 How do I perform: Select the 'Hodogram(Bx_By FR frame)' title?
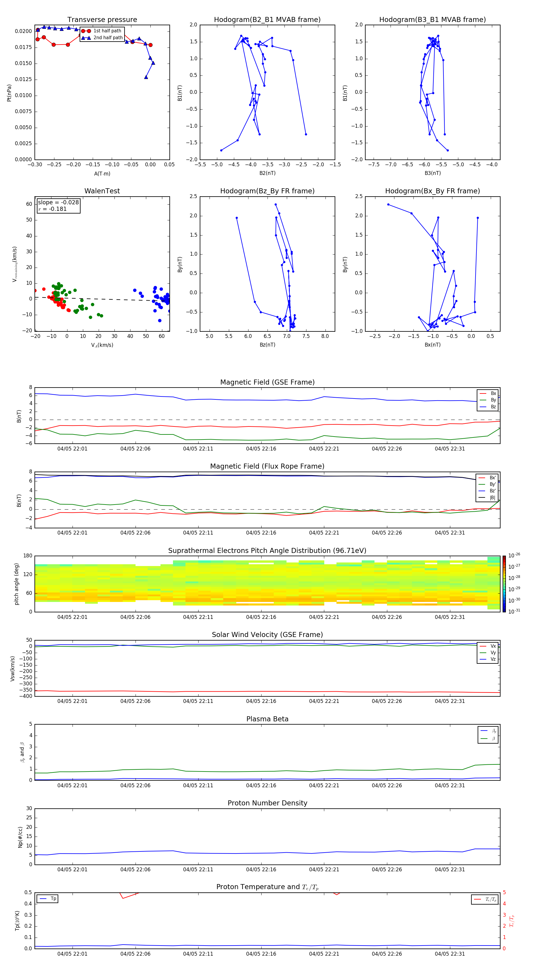pos(432,191)
